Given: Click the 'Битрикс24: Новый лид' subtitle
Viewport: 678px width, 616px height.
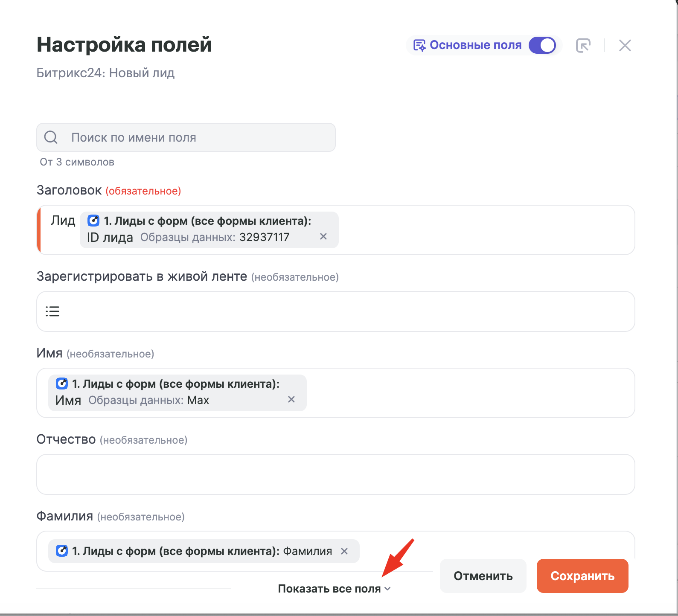Looking at the screenshot, I should [x=106, y=73].
